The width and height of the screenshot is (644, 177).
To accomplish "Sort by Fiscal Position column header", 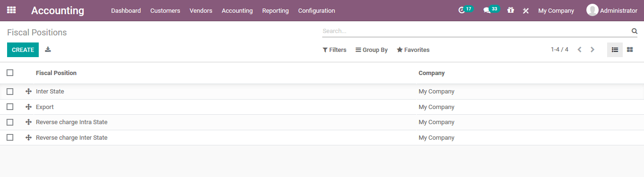I will coord(56,73).
